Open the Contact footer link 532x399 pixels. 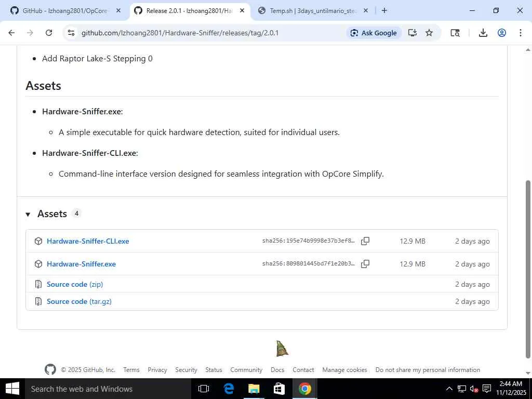click(x=303, y=370)
